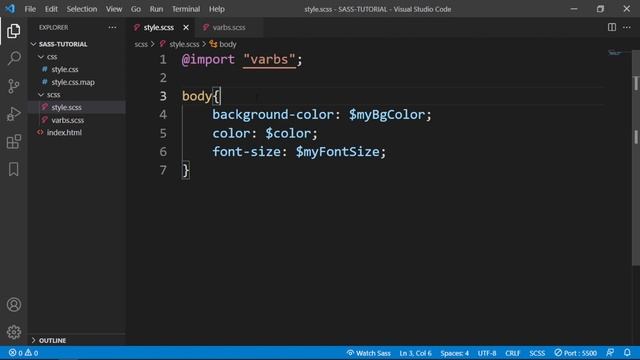The width and height of the screenshot is (640, 360).
Task: Open the File menu
Action: (x=30, y=9)
